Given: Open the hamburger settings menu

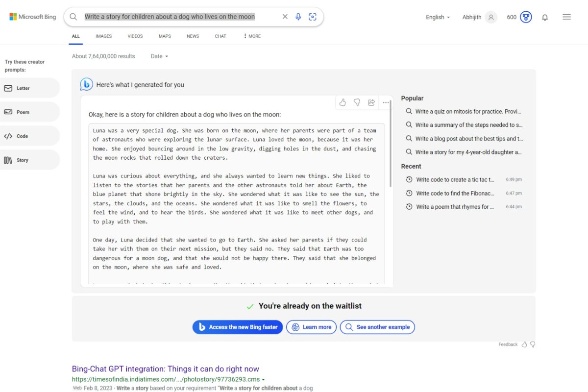Looking at the screenshot, I should point(566,17).
